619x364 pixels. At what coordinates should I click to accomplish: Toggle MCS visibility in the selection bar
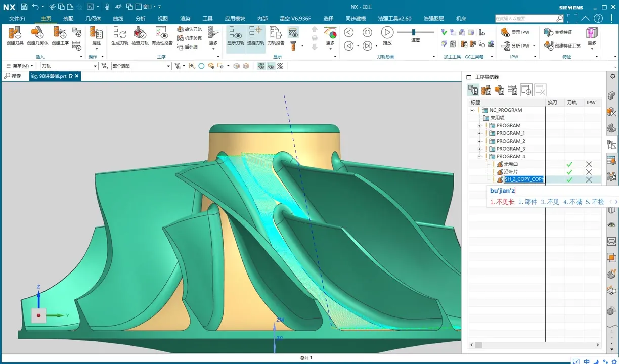click(x=261, y=66)
